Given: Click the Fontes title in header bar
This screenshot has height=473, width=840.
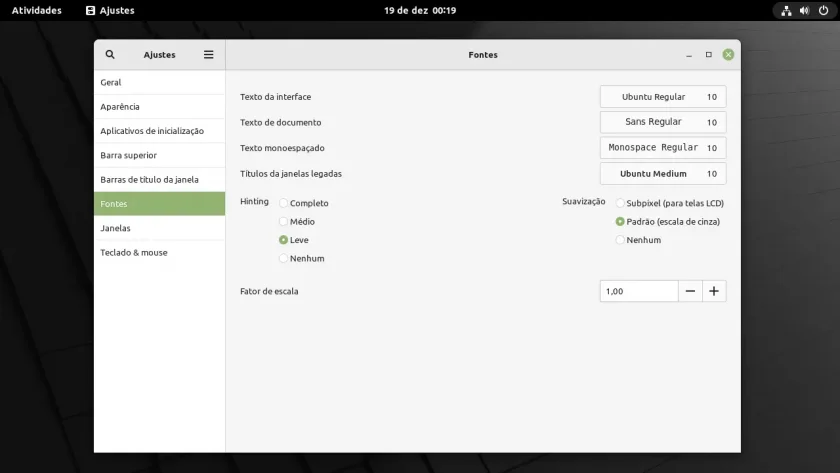Looking at the screenshot, I should click(483, 55).
